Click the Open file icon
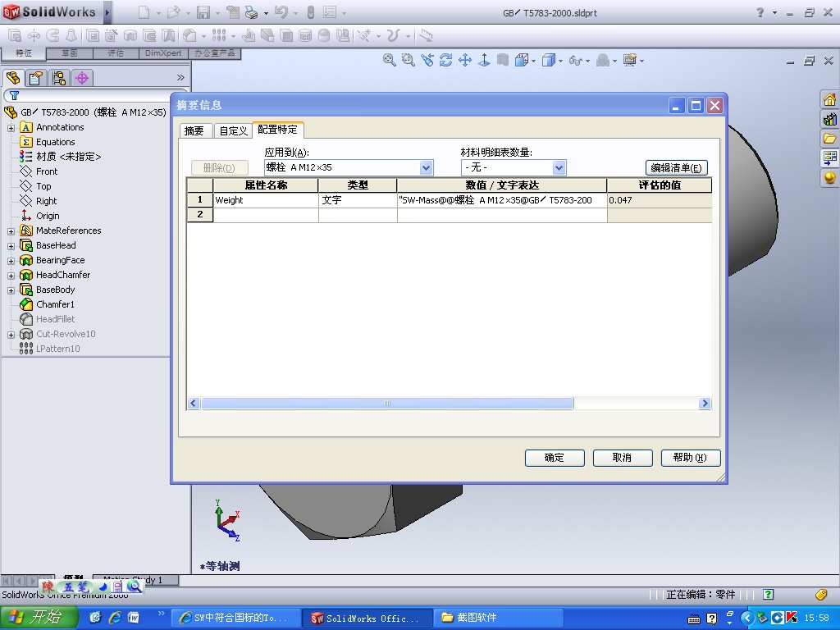840x630 pixels. [x=173, y=12]
